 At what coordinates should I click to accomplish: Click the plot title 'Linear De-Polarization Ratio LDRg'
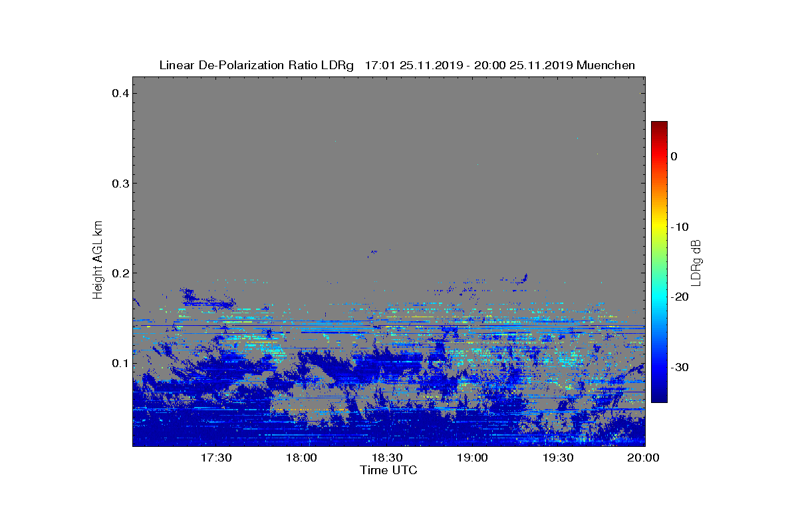257,65
